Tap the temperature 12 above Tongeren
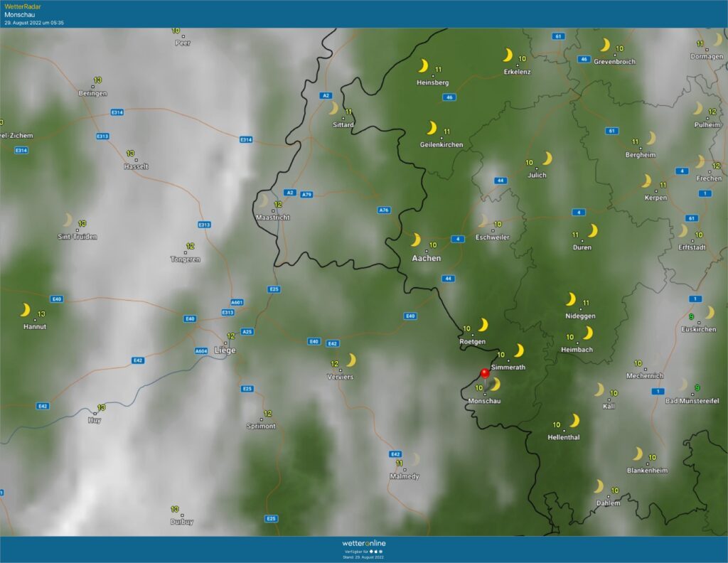The height and width of the screenshot is (563, 728). [x=191, y=246]
